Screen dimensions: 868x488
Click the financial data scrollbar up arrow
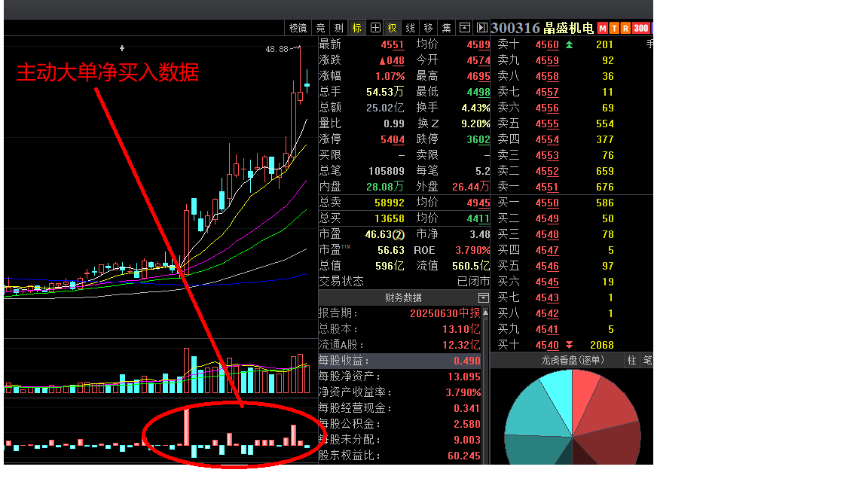[485, 313]
